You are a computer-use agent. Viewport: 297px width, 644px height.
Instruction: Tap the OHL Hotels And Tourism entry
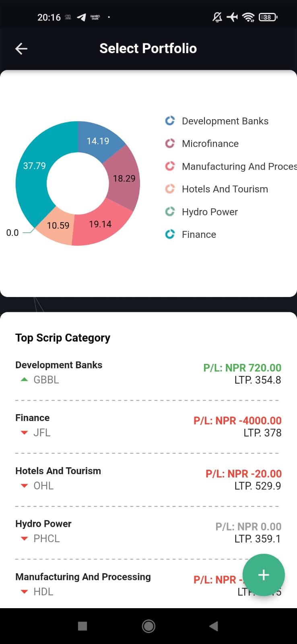click(x=148, y=479)
